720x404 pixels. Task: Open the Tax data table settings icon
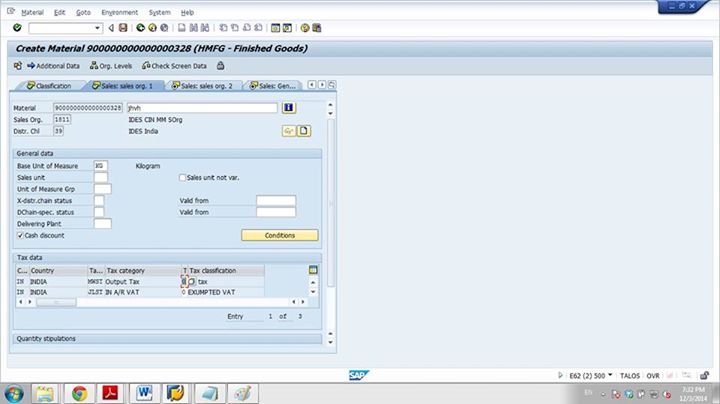pos(313,270)
